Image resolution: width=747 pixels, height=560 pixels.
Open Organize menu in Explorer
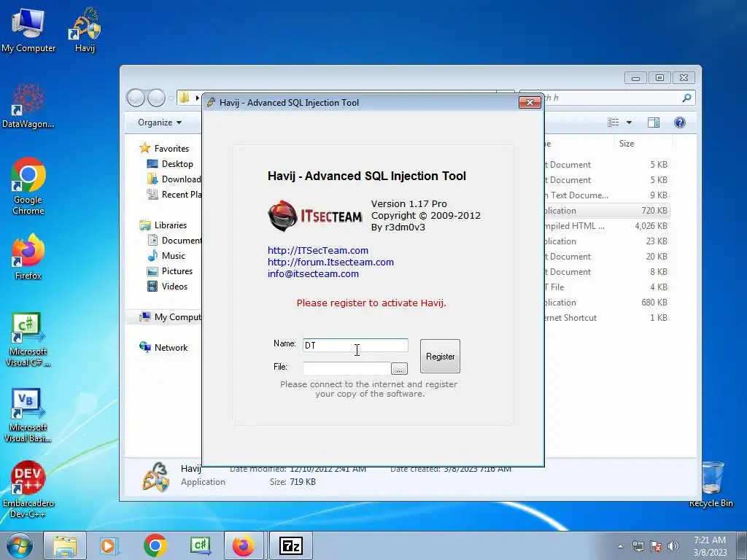[x=160, y=122]
